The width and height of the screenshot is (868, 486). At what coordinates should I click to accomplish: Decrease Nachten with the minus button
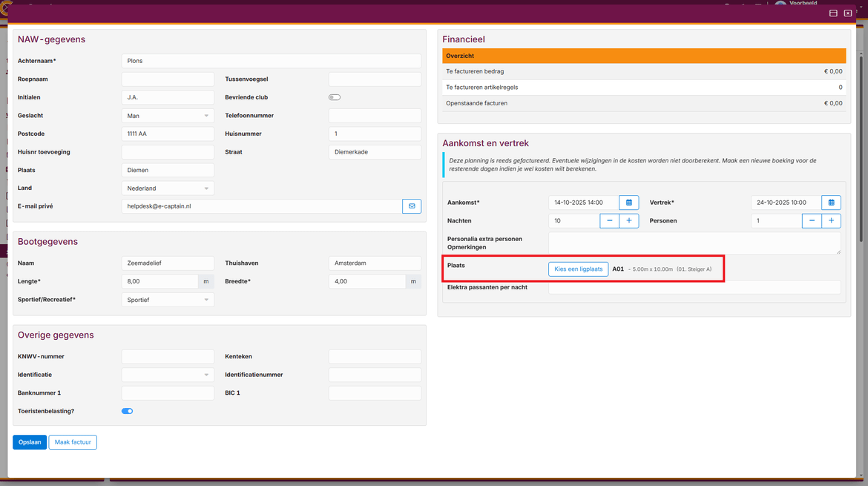click(x=609, y=221)
